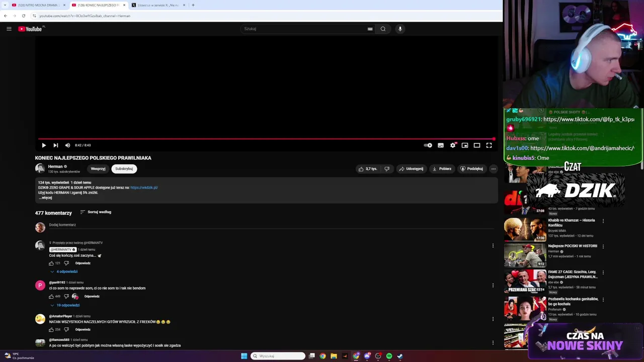This screenshot has height=362, width=644.
Task: Open Steam from the taskbar
Action: tap(400, 356)
